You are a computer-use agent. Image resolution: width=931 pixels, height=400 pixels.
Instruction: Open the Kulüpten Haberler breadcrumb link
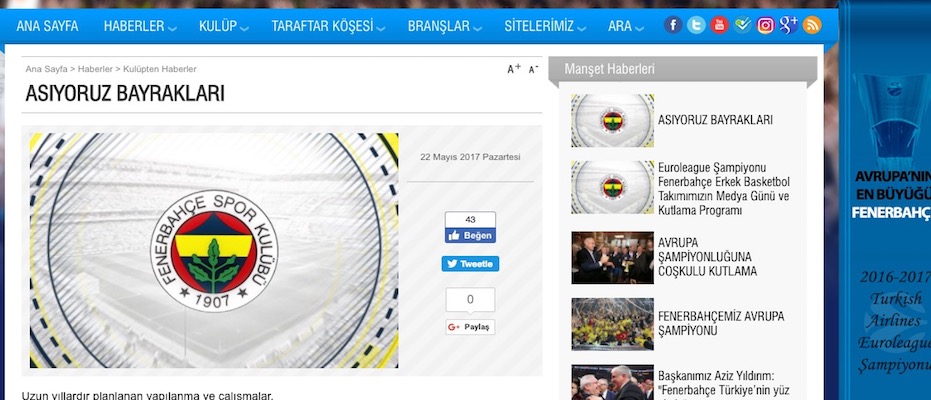point(160,69)
